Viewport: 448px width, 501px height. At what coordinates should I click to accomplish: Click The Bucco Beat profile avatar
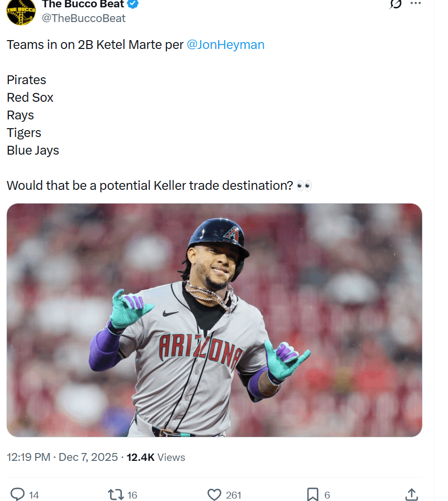click(21, 13)
